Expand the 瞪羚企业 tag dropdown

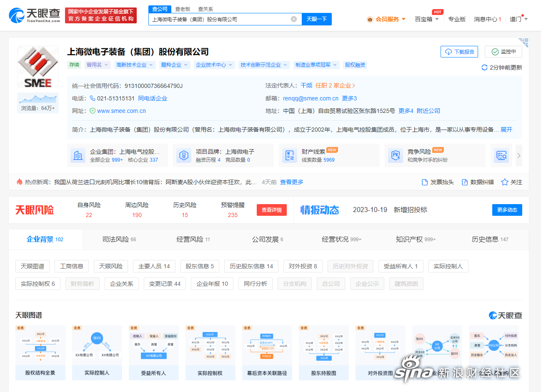[x=186, y=65]
